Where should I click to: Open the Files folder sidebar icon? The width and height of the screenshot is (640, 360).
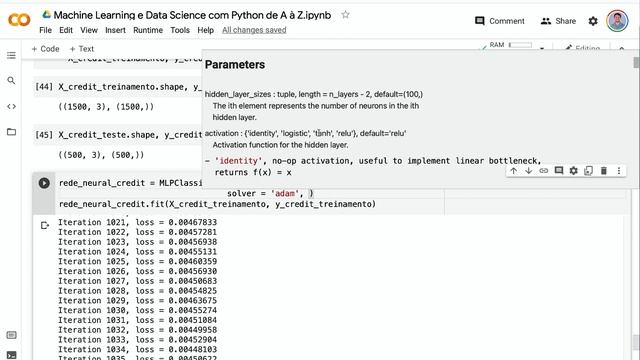tap(11, 132)
